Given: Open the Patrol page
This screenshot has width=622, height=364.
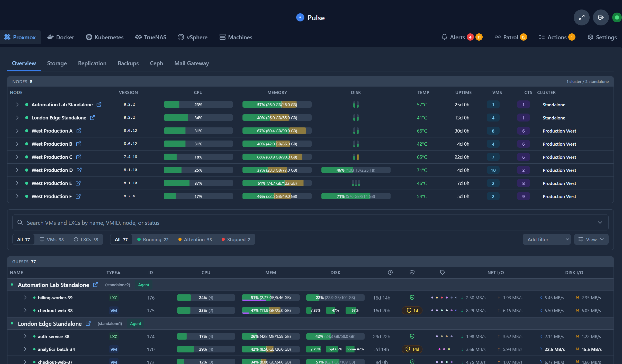Looking at the screenshot, I should pyautogui.click(x=511, y=37).
